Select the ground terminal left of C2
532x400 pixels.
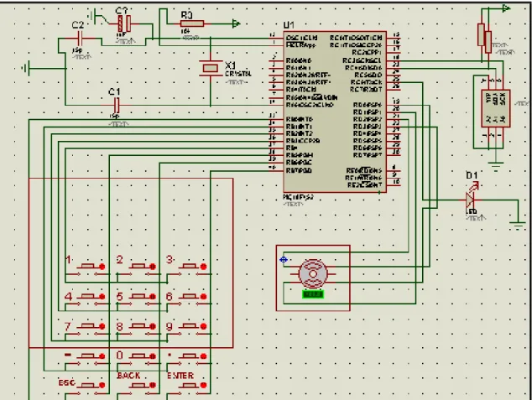click(x=26, y=69)
